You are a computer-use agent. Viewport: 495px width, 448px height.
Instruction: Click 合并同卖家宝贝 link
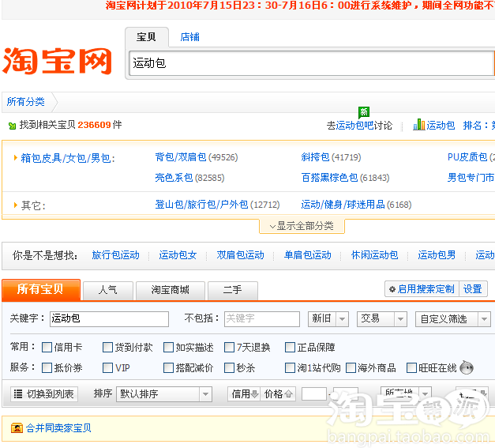point(58,428)
